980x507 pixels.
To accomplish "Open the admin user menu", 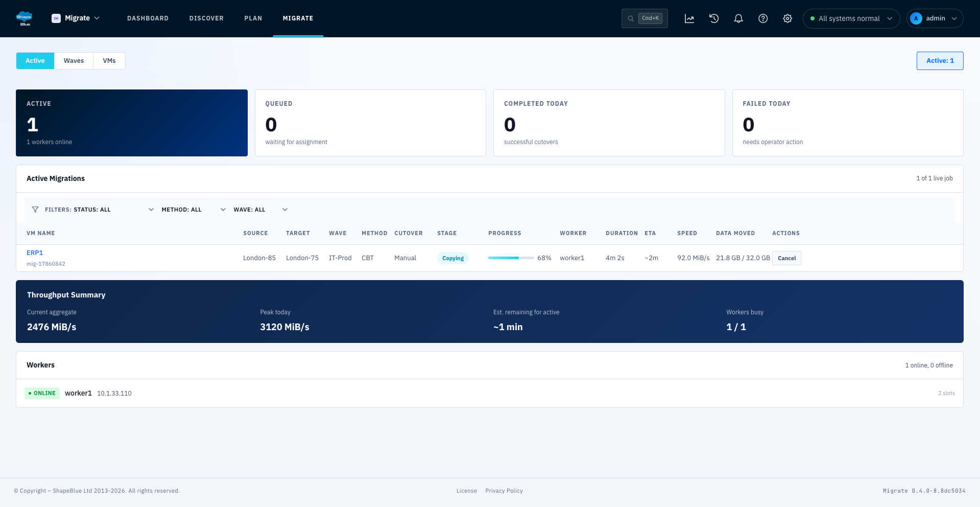I will [935, 18].
